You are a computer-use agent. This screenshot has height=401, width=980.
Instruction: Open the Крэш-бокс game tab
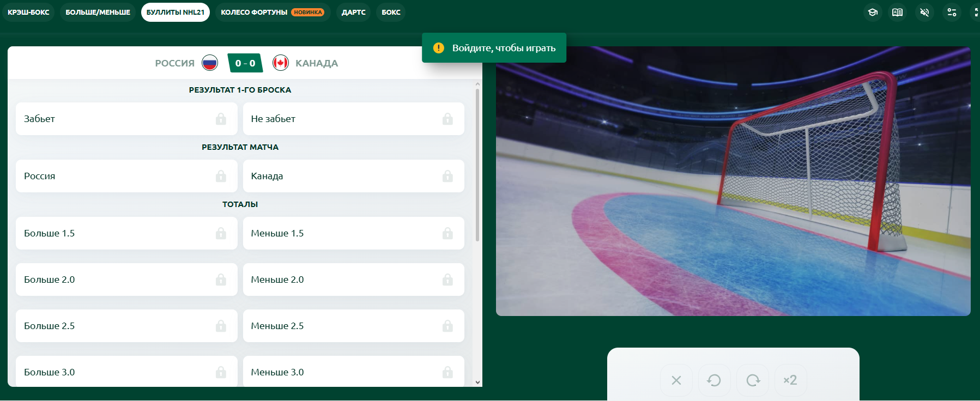click(x=28, y=12)
